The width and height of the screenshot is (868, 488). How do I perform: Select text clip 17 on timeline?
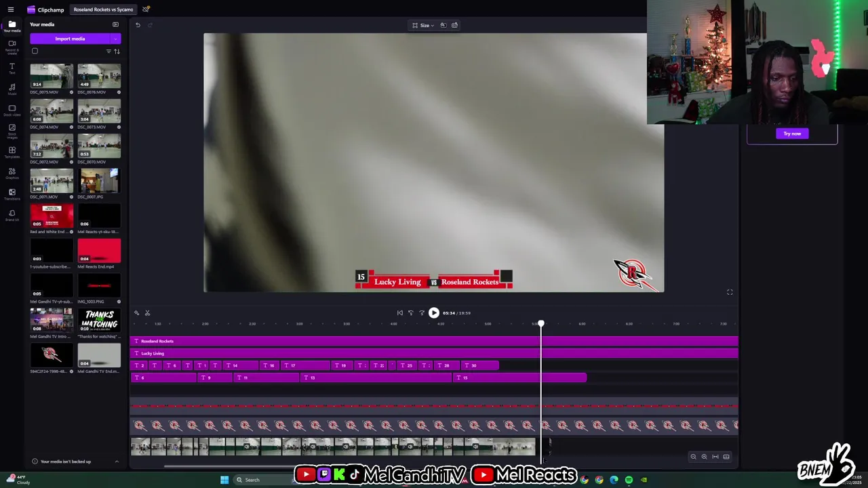(x=305, y=365)
